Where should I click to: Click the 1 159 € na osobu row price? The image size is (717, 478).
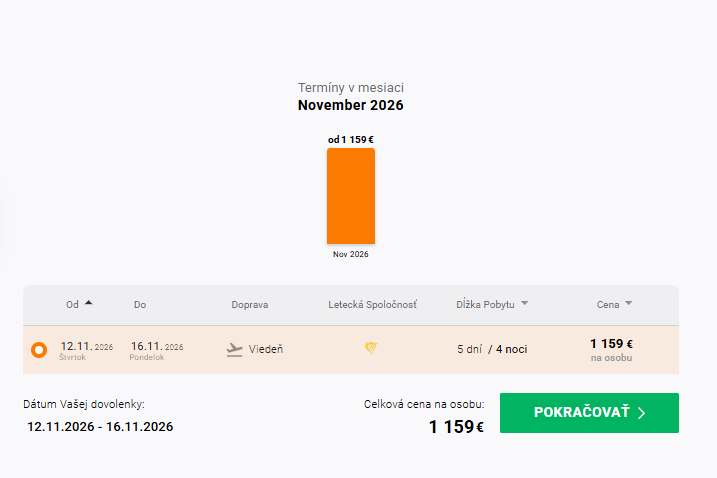(611, 350)
